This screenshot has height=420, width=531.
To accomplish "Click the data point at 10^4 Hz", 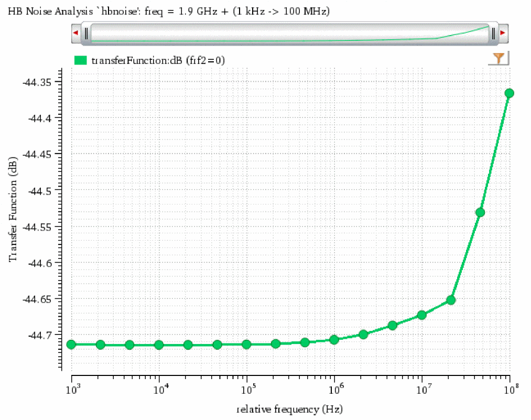I will [x=159, y=345].
